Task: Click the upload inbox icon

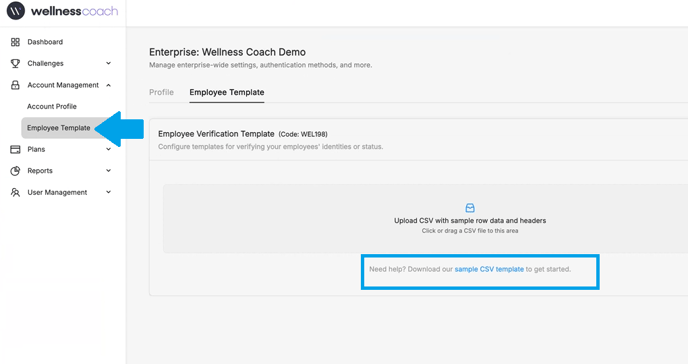Action: pos(470,208)
